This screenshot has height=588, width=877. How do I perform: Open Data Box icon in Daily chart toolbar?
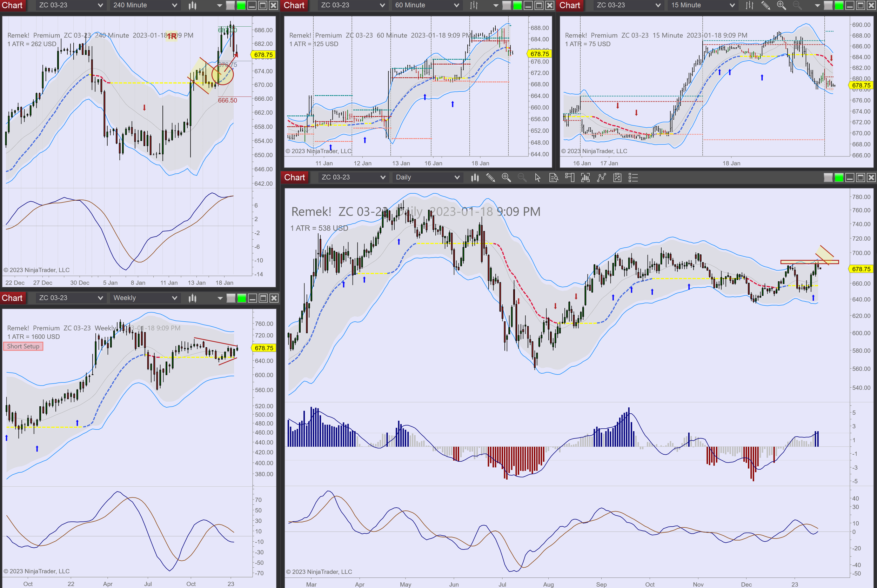click(554, 178)
